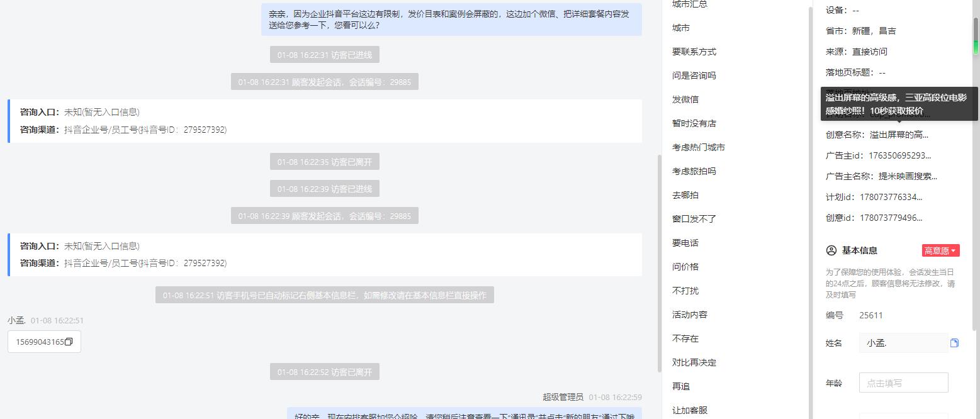The image size is (980, 419).
Task: Click the 广告主id row
Action: pyautogui.click(x=878, y=155)
